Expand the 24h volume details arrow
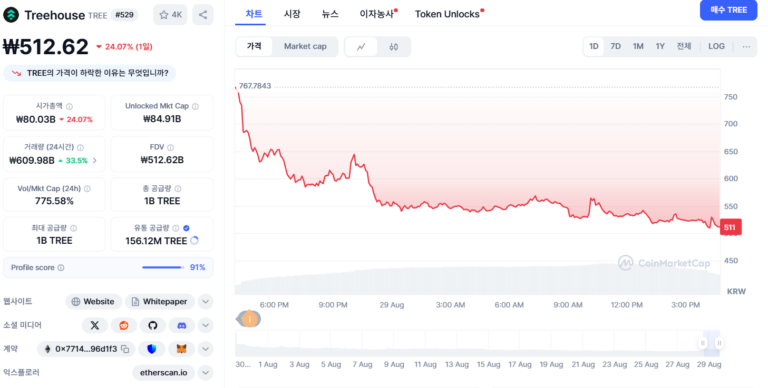The height and width of the screenshot is (388, 768). [x=95, y=160]
